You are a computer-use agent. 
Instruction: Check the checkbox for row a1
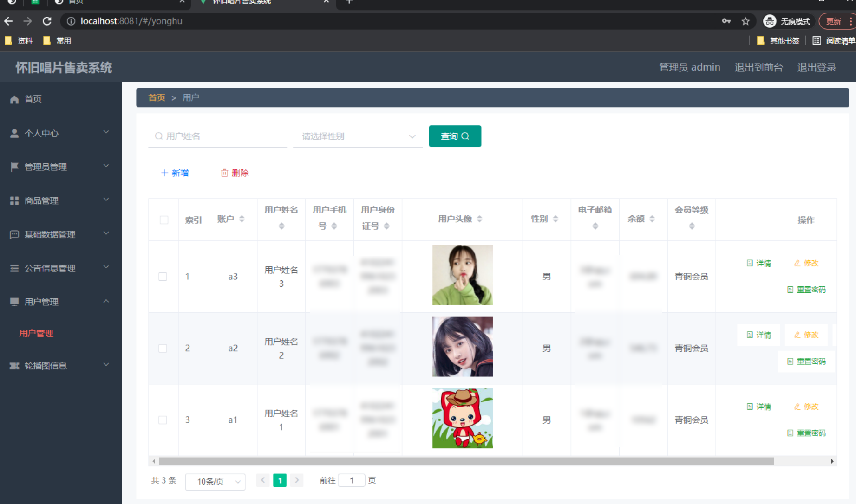tap(163, 420)
